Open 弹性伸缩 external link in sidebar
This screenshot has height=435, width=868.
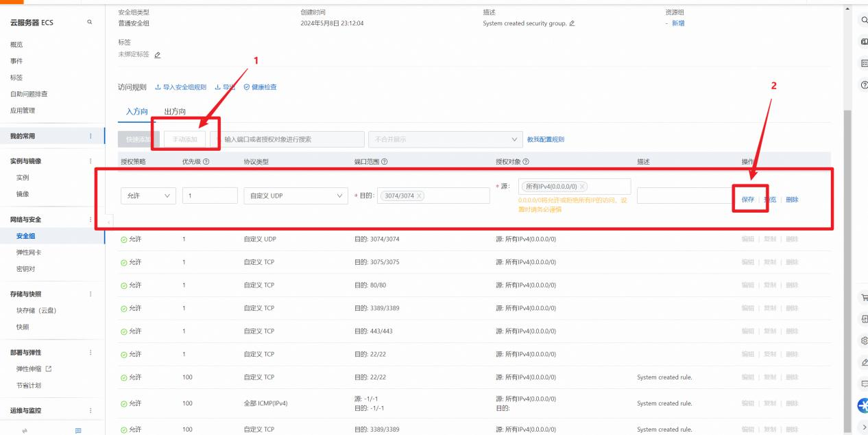34,369
